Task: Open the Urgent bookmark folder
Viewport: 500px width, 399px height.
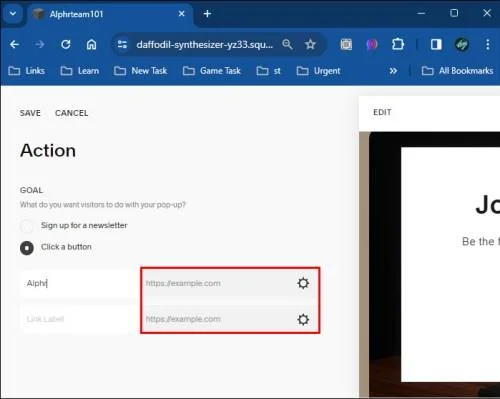Action: click(x=318, y=71)
